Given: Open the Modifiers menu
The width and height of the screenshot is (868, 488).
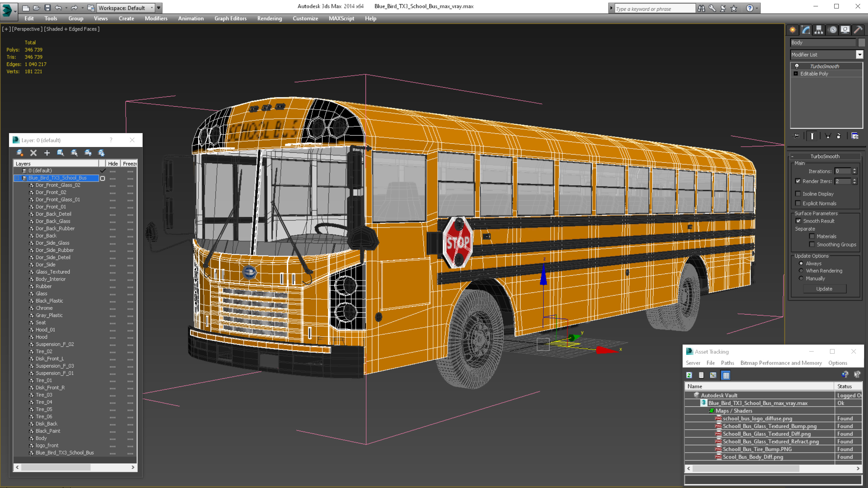Looking at the screenshot, I should click(156, 18).
